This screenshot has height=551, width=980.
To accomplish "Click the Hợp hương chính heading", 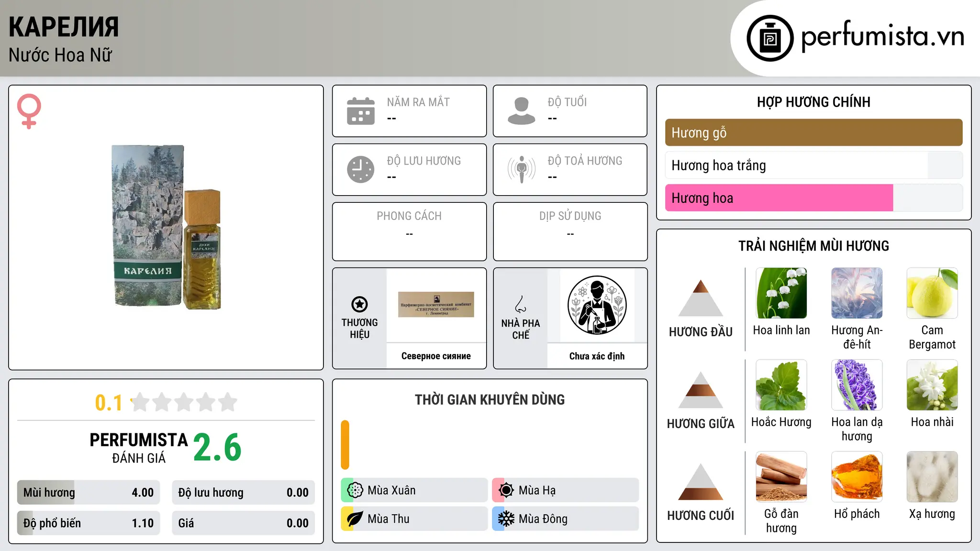I will [x=813, y=102].
